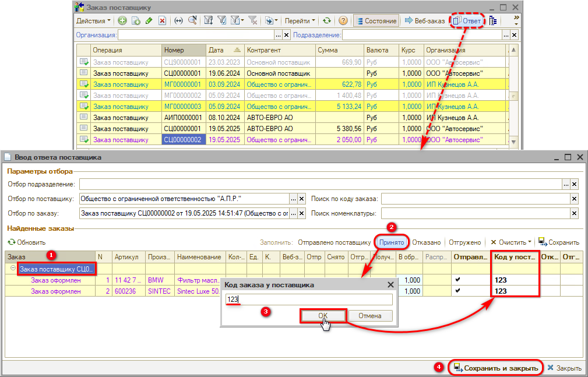Click Сохранить и закрыть button

click(x=496, y=368)
